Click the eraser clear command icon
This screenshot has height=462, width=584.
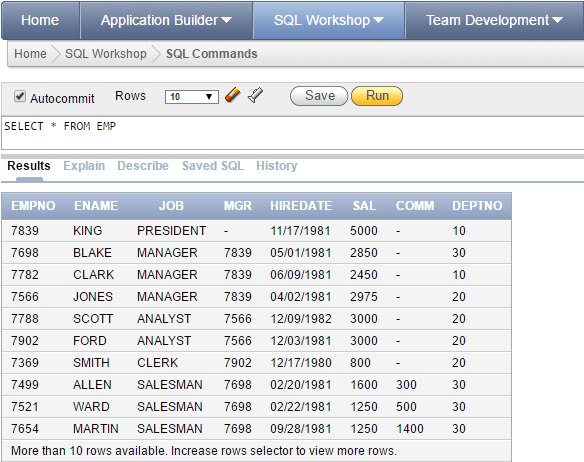tap(233, 95)
